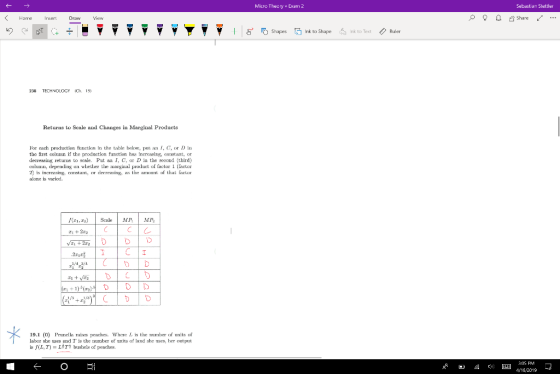Collapse navigation with the back chevron
The width and height of the screenshot is (560, 374).
(6, 18)
